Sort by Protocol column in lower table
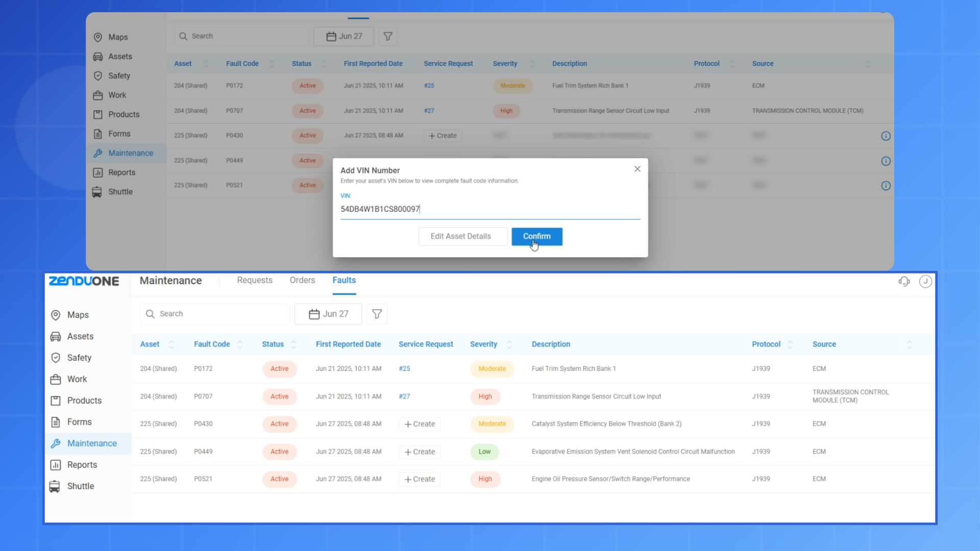Image resolution: width=980 pixels, height=551 pixels. pos(790,344)
